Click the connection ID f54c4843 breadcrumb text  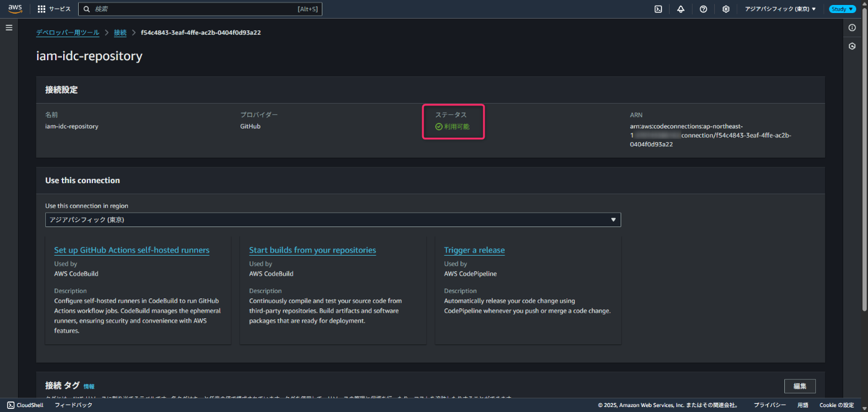[x=201, y=32]
